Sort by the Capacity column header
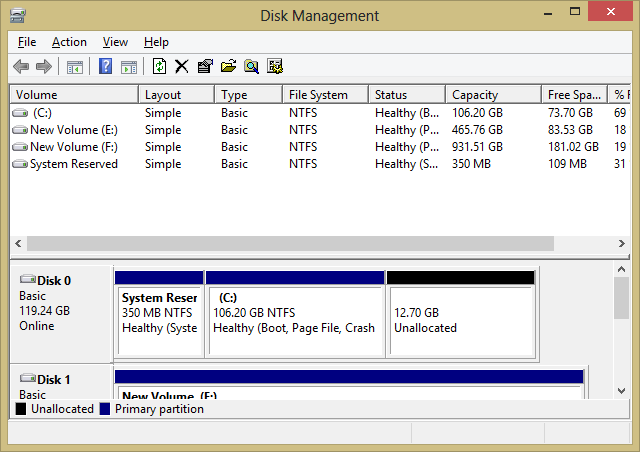 coord(474,95)
